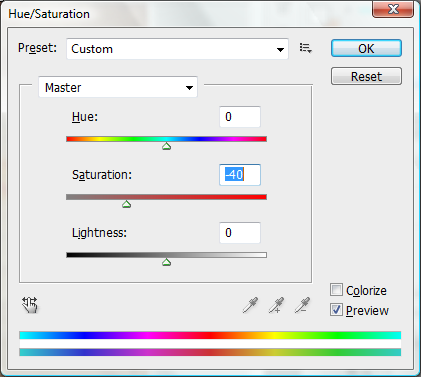
Task: Select the plain Eyedropper tool
Action: click(250, 305)
